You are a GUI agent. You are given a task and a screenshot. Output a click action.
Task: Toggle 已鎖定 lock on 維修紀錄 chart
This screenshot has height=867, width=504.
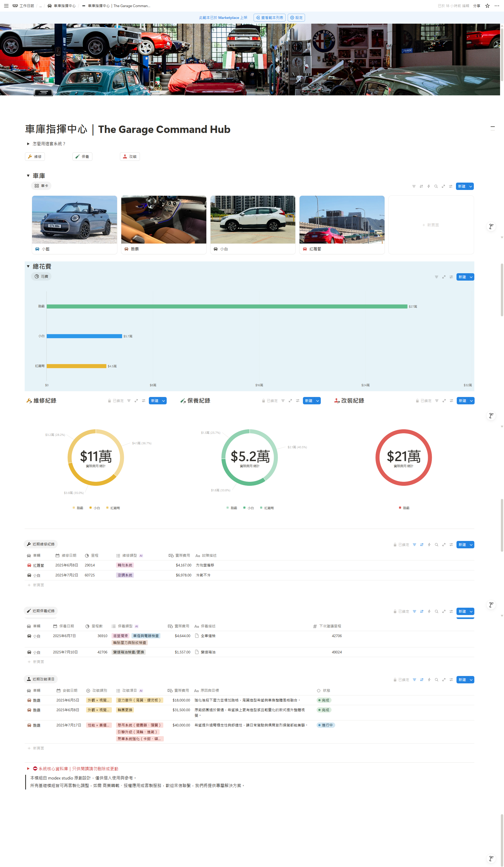116,401
